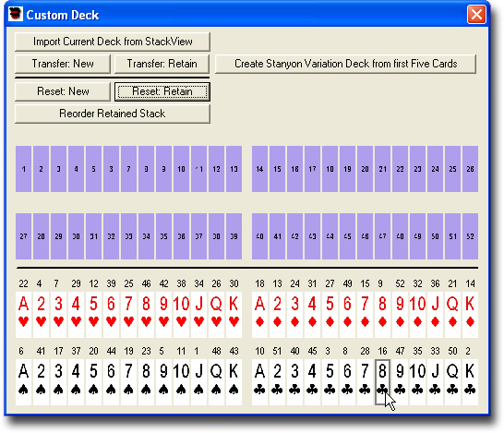
Task: Click Reorder Retained Stack button
Action: [x=113, y=114]
